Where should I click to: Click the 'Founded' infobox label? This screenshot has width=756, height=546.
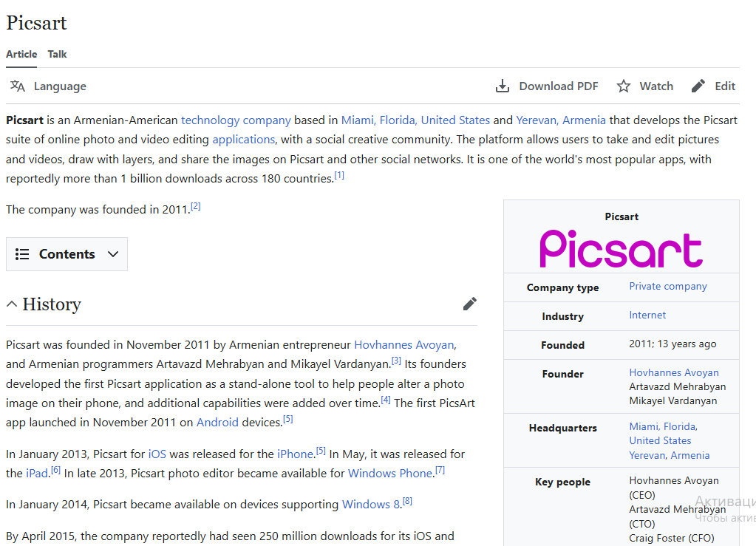pyautogui.click(x=562, y=346)
